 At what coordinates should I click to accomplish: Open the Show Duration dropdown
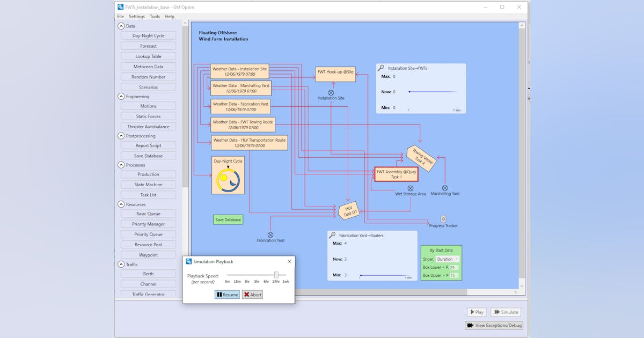[x=447, y=259]
